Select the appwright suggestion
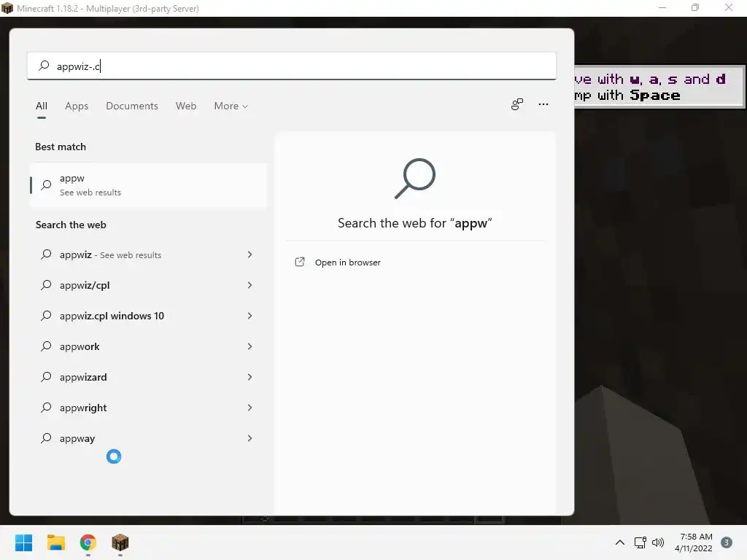Screen dimensions: 747x560 pos(148,408)
